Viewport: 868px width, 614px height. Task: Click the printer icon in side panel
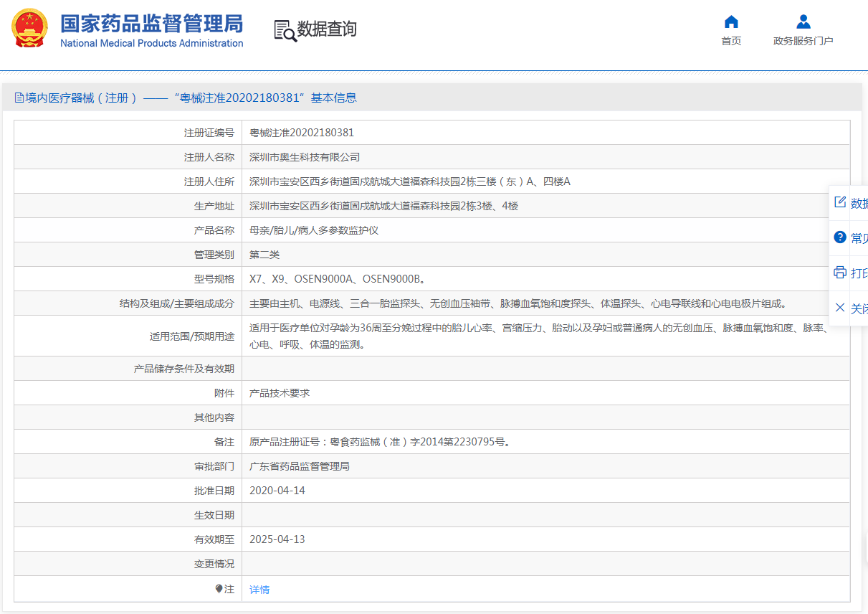click(840, 273)
